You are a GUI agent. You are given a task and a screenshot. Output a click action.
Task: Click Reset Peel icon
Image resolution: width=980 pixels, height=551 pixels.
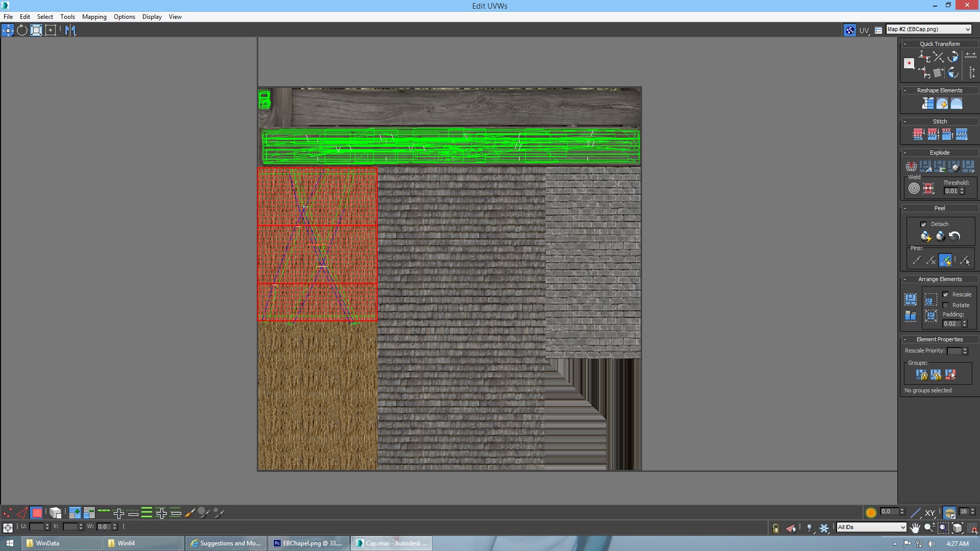[x=954, y=236]
